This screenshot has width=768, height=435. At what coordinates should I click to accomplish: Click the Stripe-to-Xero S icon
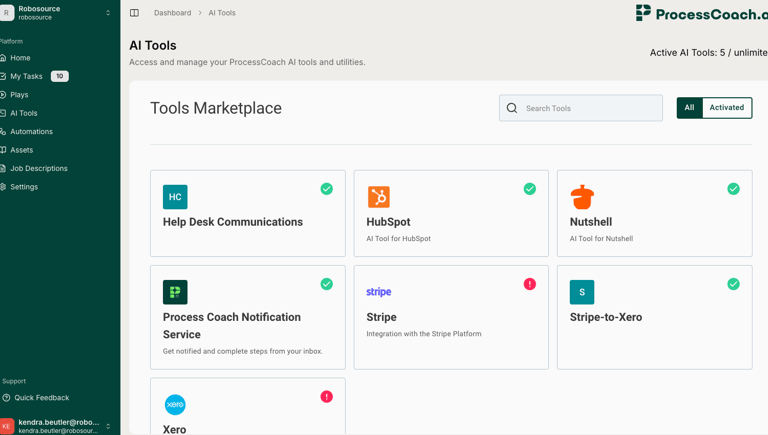(582, 292)
